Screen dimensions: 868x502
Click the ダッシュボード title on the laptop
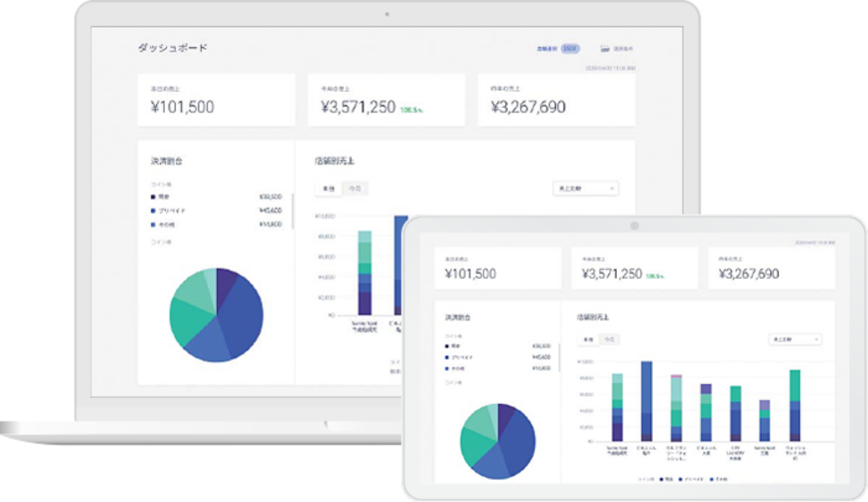click(x=173, y=48)
